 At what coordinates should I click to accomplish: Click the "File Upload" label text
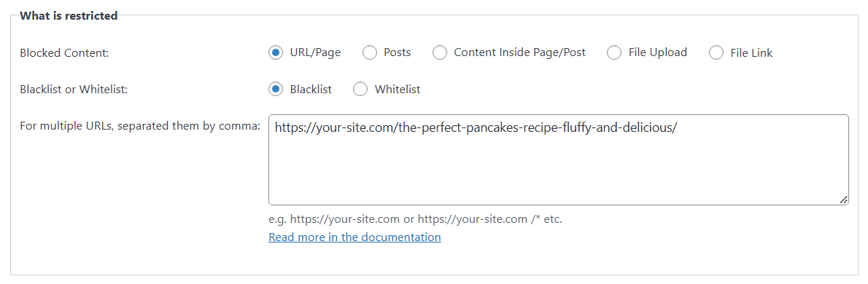[x=658, y=52]
